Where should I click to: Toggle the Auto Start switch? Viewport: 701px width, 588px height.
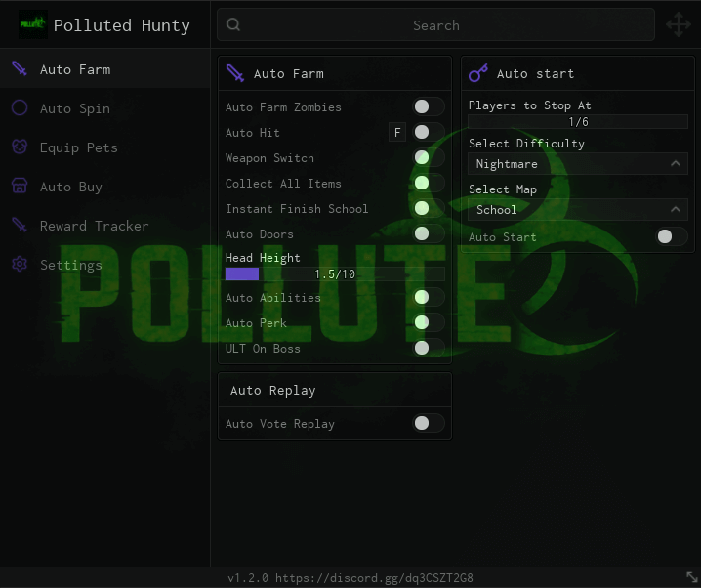coord(672,236)
